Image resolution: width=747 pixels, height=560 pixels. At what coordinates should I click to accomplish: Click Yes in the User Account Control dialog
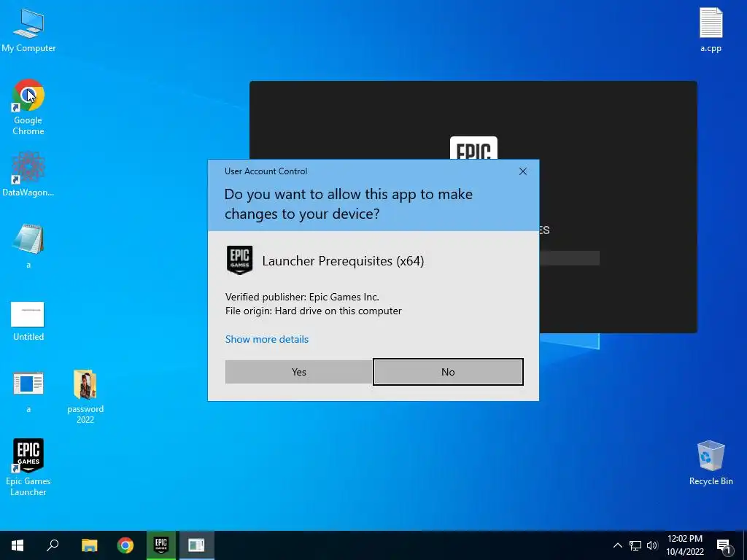(298, 372)
